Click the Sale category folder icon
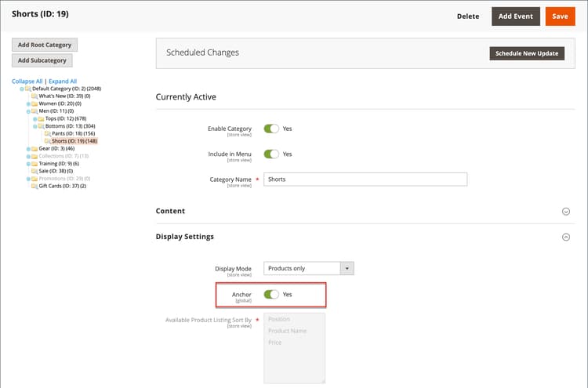Viewport: 588px width, 388px height. pyautogui.click(x=34, y=171)
